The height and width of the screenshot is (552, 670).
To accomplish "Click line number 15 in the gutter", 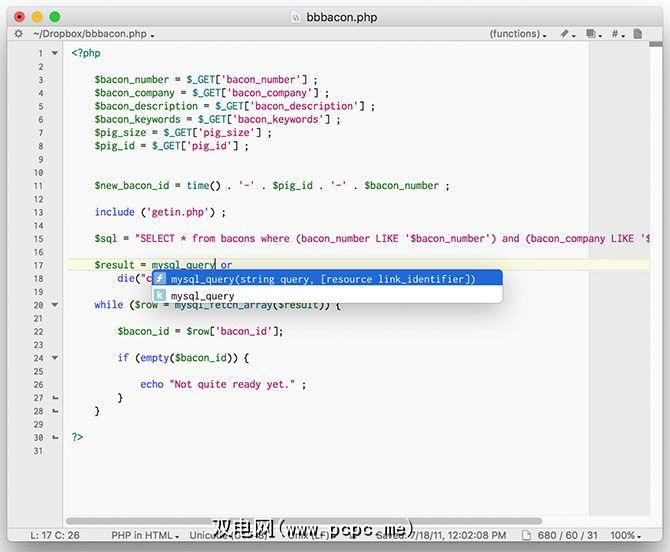I will point(38,239).
